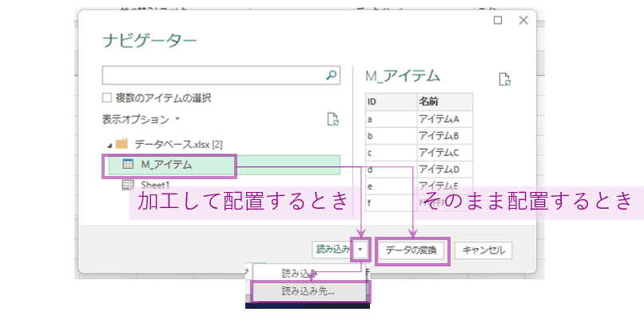Click the データの変換 button

point(411,250)
